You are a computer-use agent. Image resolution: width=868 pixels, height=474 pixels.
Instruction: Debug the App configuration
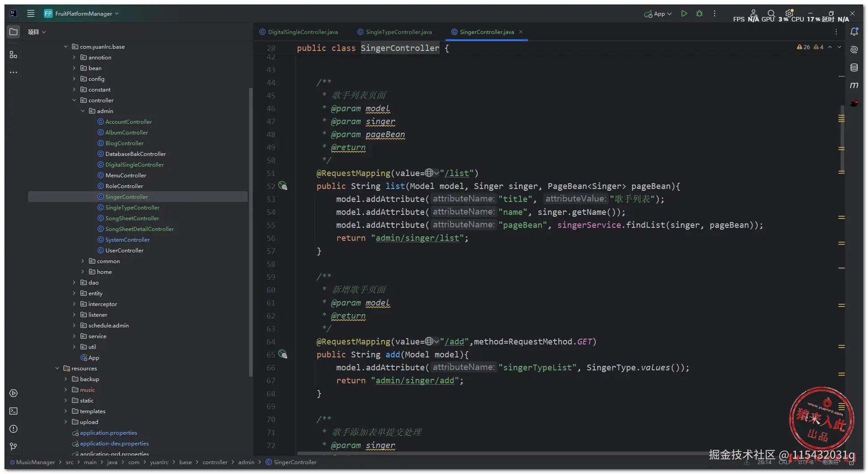[x=699, y=14]
